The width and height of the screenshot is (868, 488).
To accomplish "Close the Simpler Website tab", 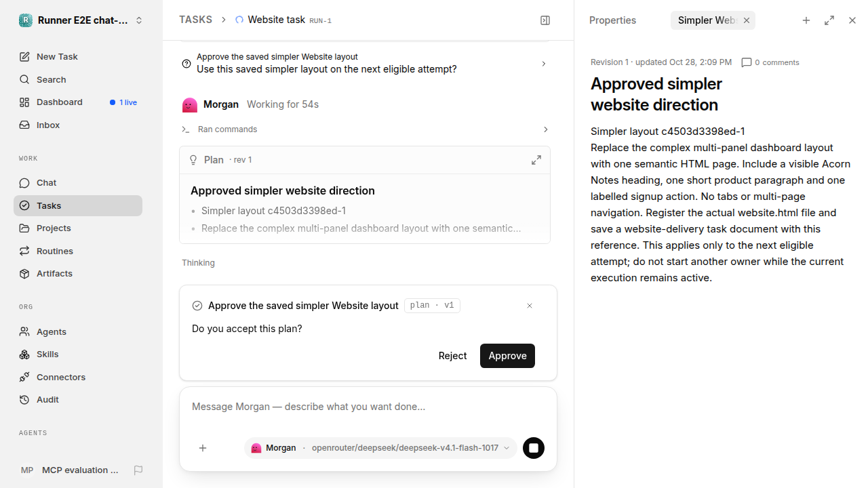I will 747,20.
